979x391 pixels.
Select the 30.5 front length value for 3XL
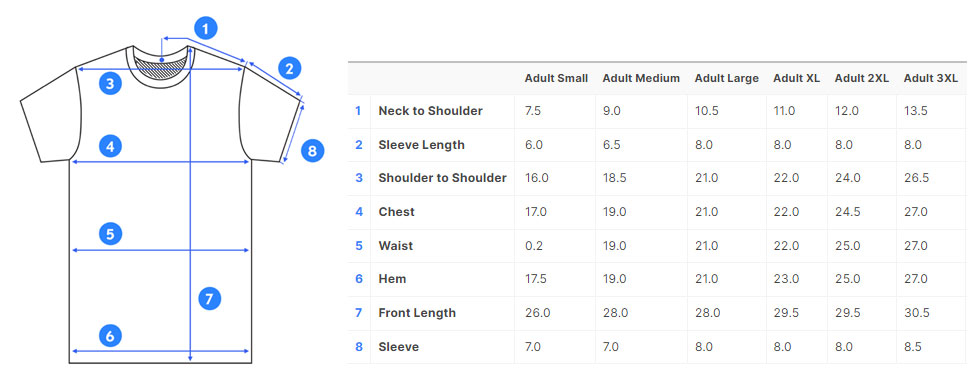(x=917, y=313)
